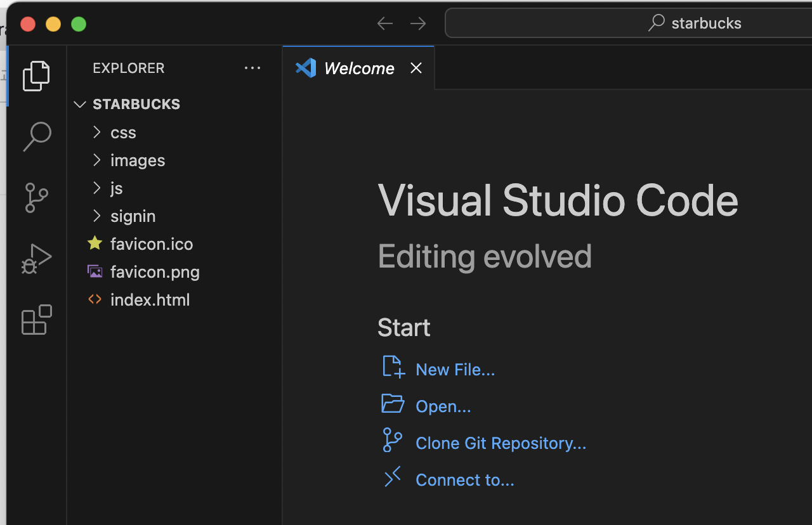Click the starbucks command center search box
Image resolution: width=812 pixels, height=525 pixels.
click(629, 23)
